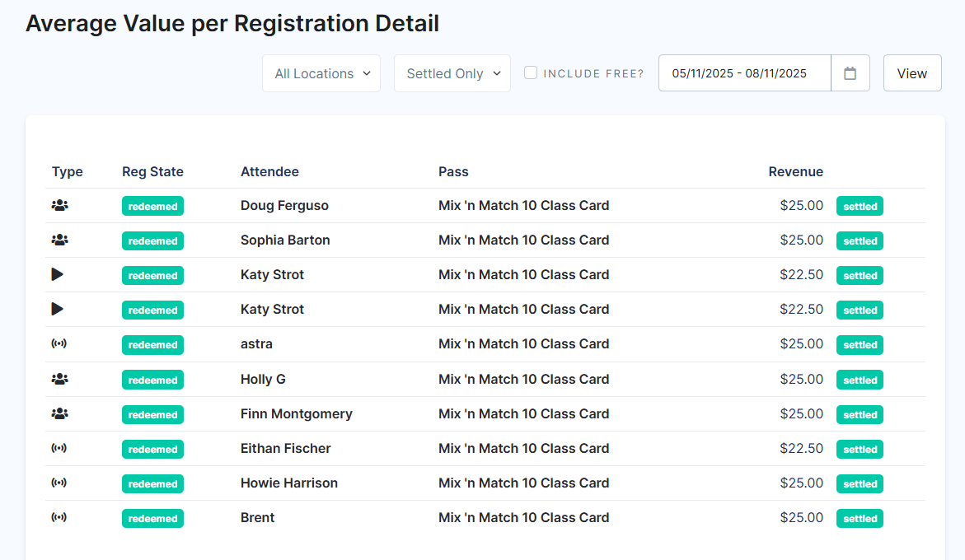Click the Attendee column header

click(x=269, y=171)
